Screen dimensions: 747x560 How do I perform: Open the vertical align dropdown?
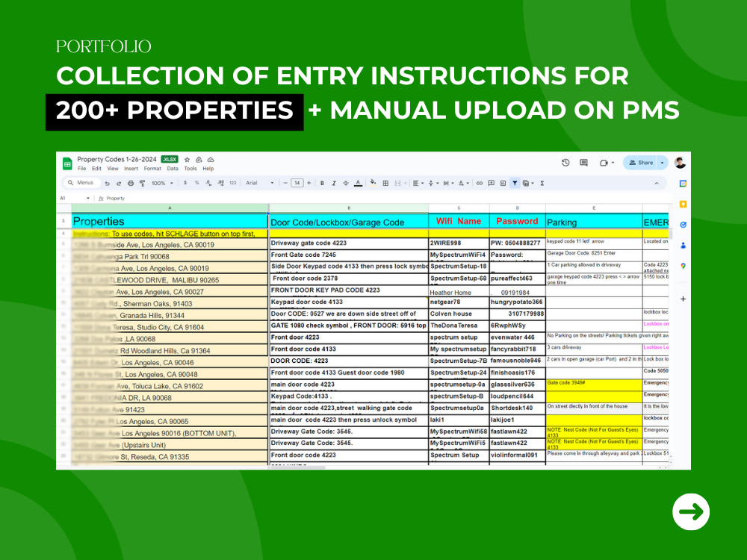[x=433, y=183]
